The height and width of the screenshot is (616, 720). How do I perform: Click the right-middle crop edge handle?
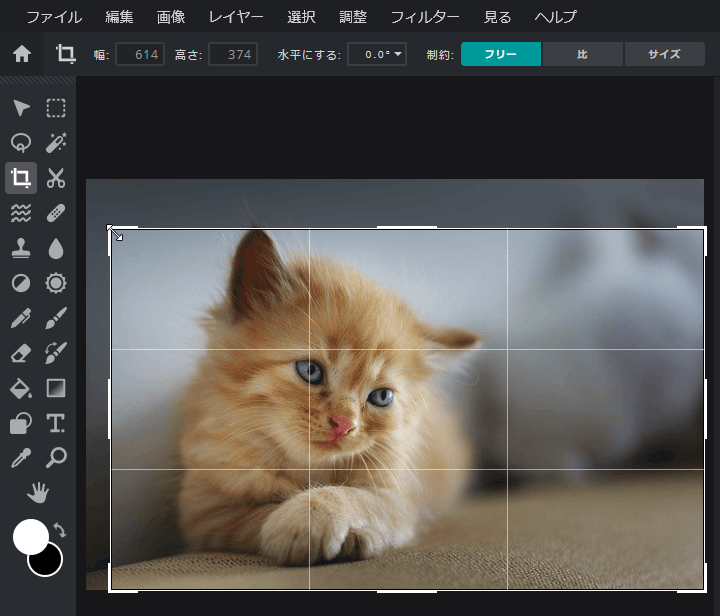click(706, 409)
